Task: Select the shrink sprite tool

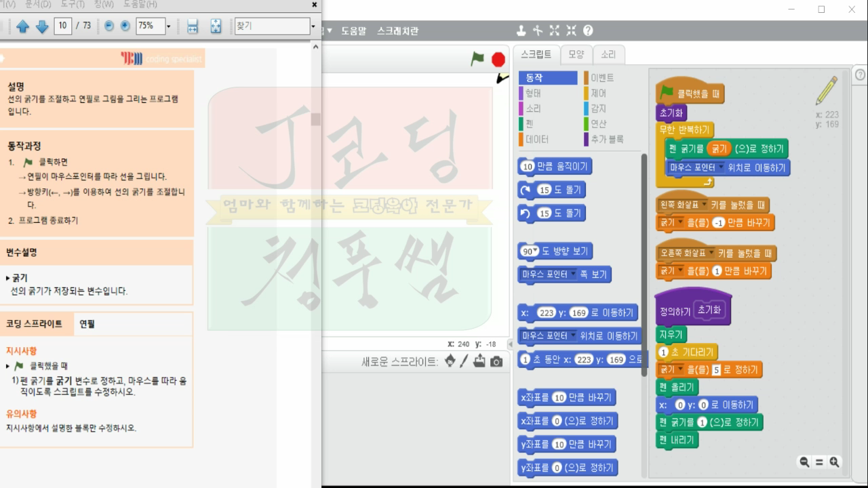Action: (x=572, y=30)
